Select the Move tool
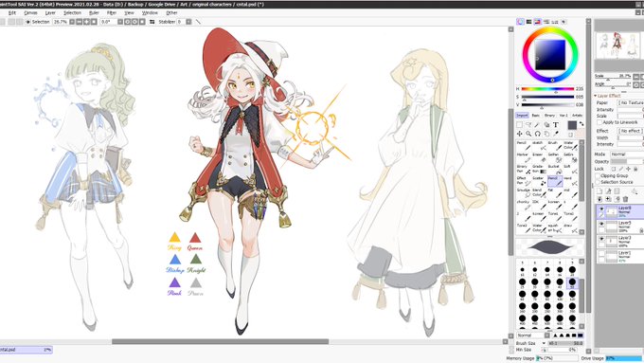644x363 pixels. pyautogui.click(x=520, y=134)
